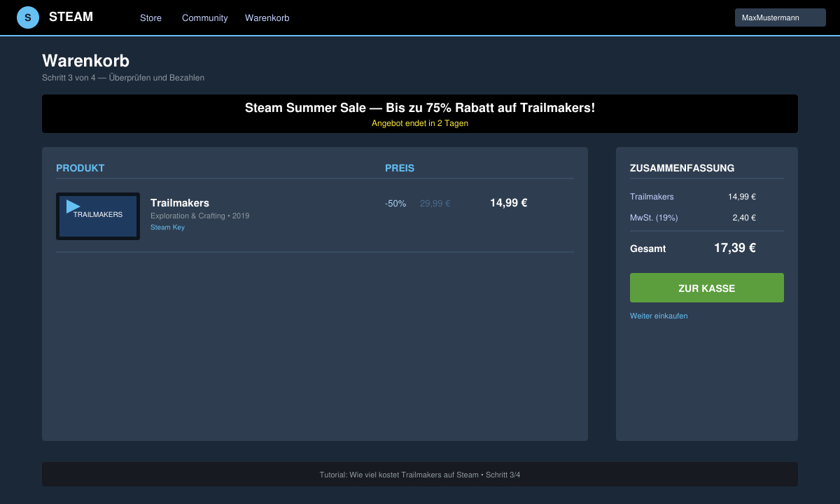Image resolution: width=840 pixels, height=504 pixels.
Task: Click the MwSt. (19%) label
Action: 654,218
